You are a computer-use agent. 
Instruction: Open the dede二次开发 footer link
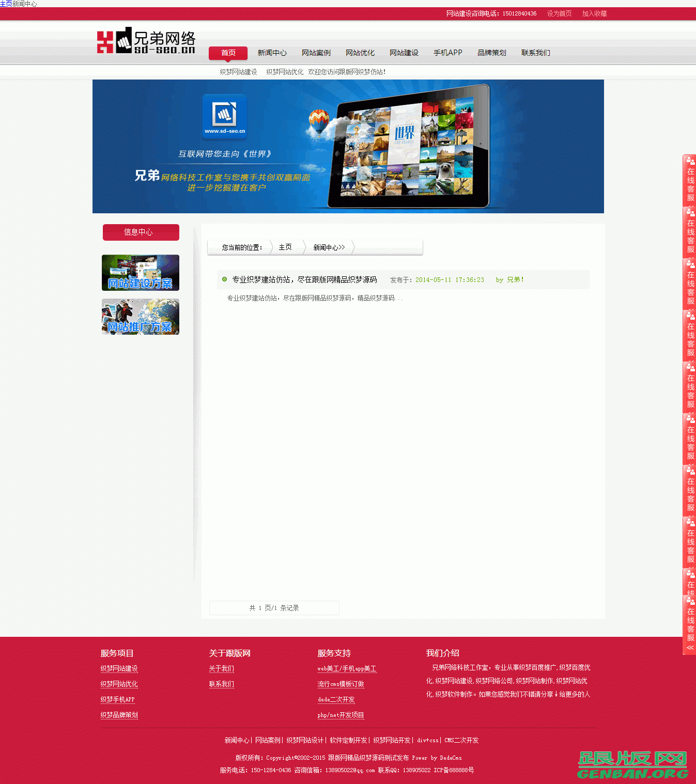click(x=336, y=699)
